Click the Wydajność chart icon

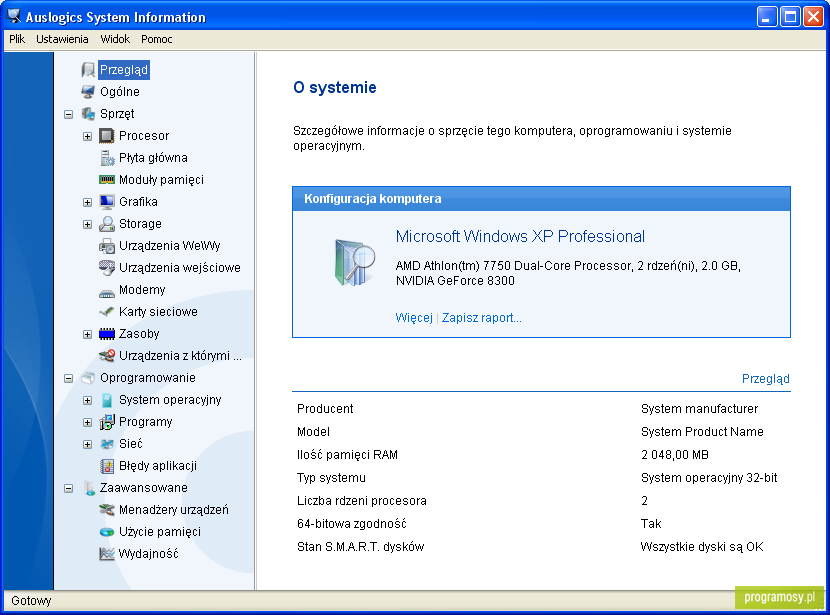107,554
